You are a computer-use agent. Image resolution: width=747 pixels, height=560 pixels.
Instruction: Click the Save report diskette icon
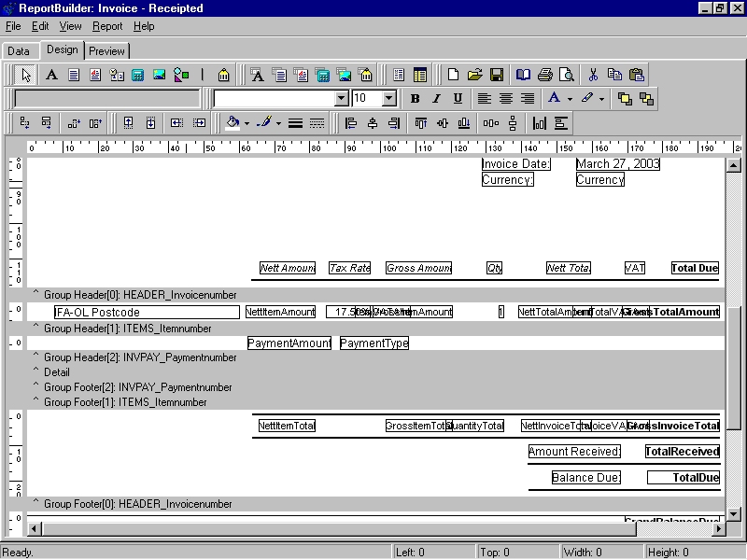coord(497,75)
